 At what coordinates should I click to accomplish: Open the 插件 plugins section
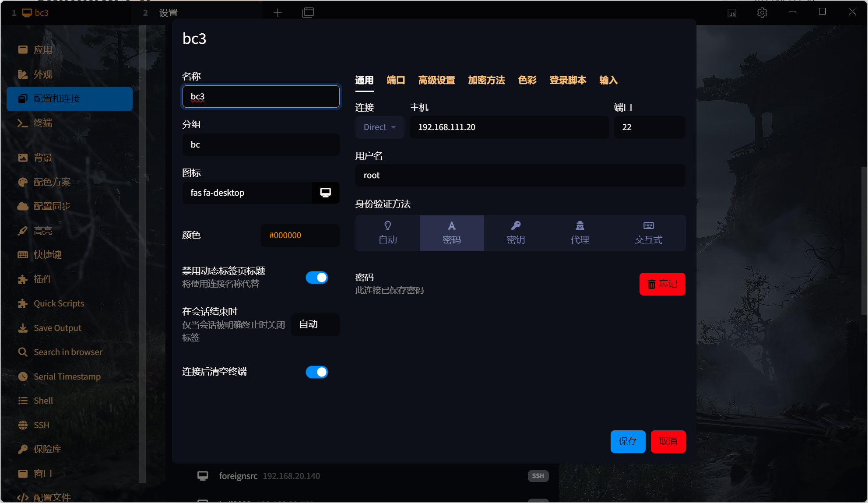click(42, 279)
